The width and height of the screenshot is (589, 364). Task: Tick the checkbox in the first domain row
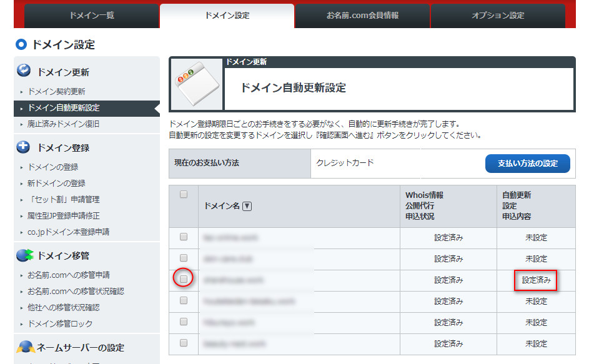coord(184,237)
